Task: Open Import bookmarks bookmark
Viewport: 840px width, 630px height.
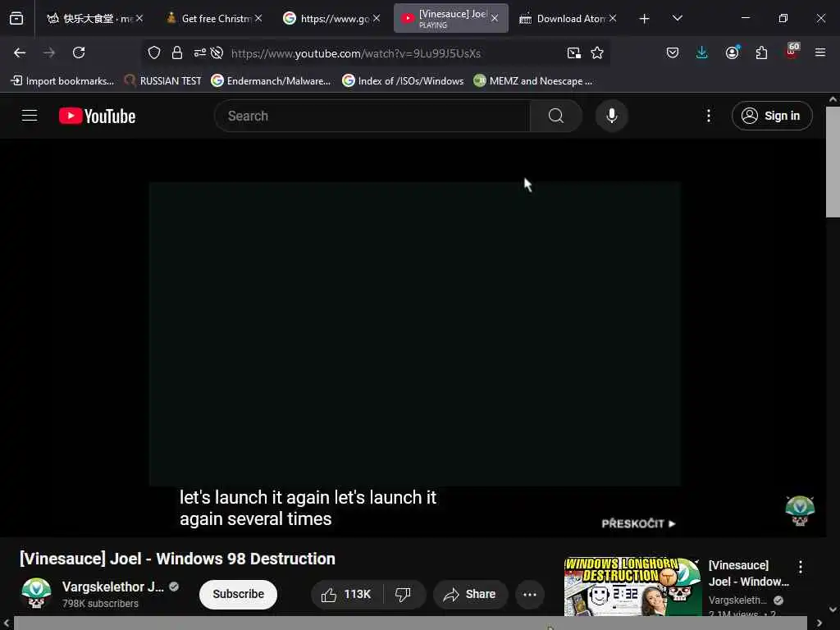Action: click(62, 81)
